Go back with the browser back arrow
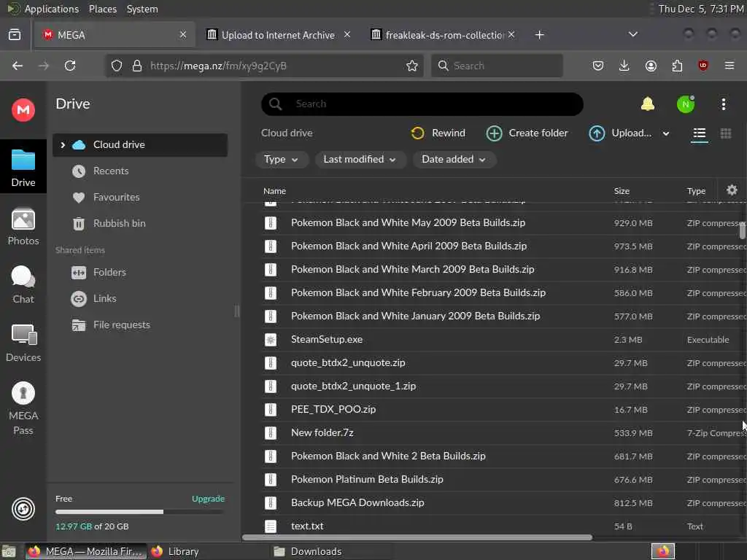Image resolution: width=747 pixels, height=560 pixels. pos(18,66)
